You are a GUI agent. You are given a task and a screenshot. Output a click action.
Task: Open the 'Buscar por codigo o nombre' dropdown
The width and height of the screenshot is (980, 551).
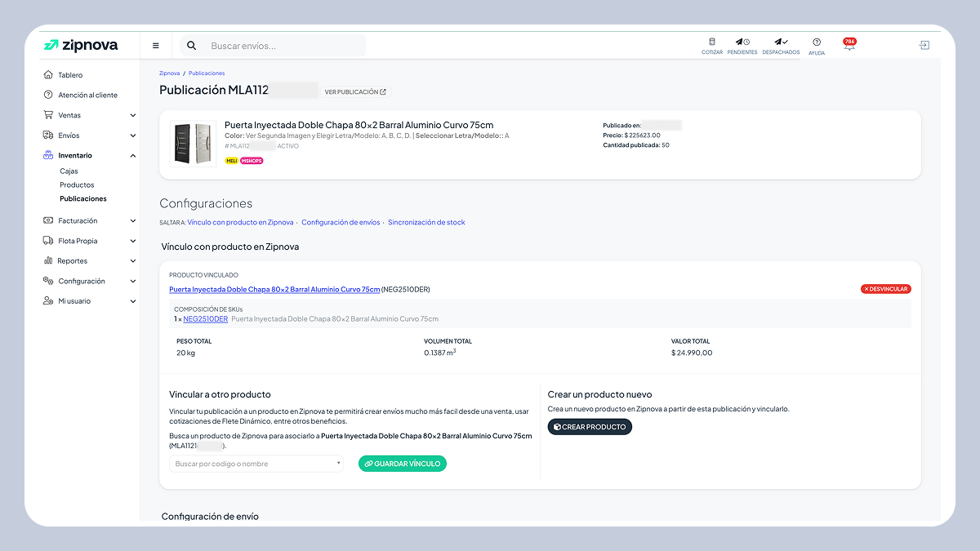tap(256, 464)
